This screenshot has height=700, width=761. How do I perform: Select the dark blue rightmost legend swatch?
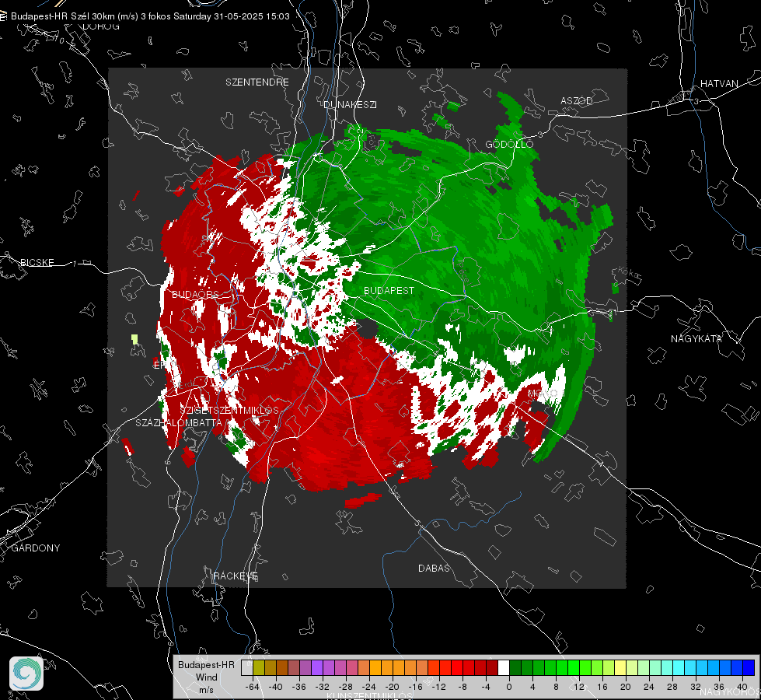tap(749, 667)
